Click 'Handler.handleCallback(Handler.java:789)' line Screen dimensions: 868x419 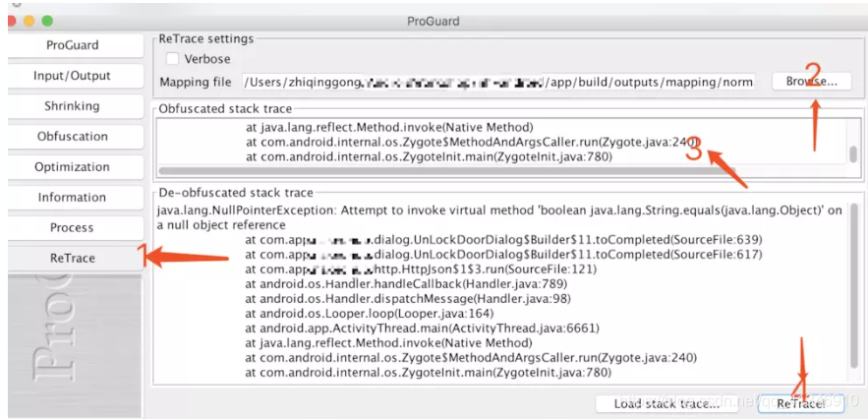click(x=406, y=284)
